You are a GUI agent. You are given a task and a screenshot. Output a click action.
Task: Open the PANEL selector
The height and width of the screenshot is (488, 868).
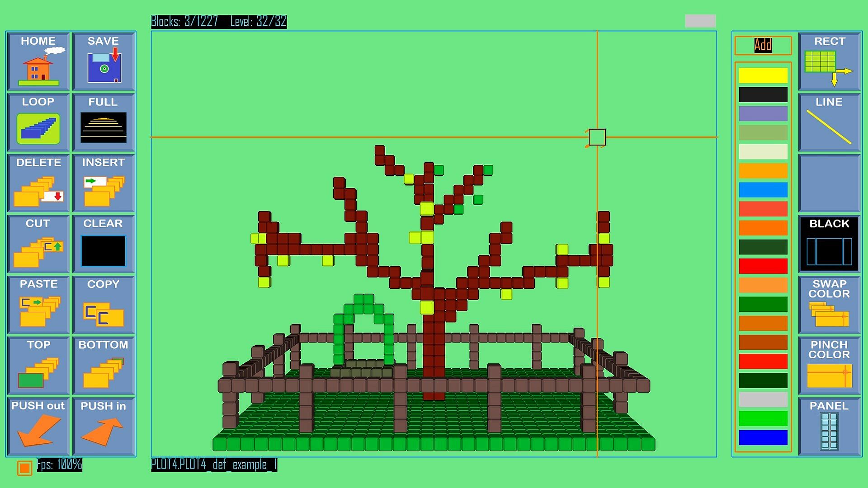coord(829,427)
